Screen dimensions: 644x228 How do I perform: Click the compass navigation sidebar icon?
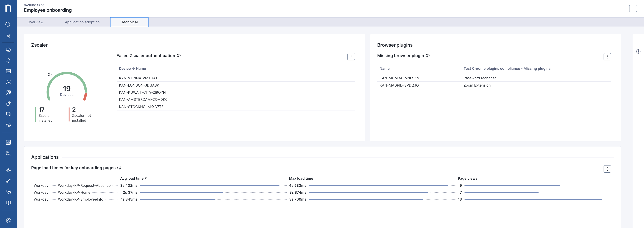point(8,50)
